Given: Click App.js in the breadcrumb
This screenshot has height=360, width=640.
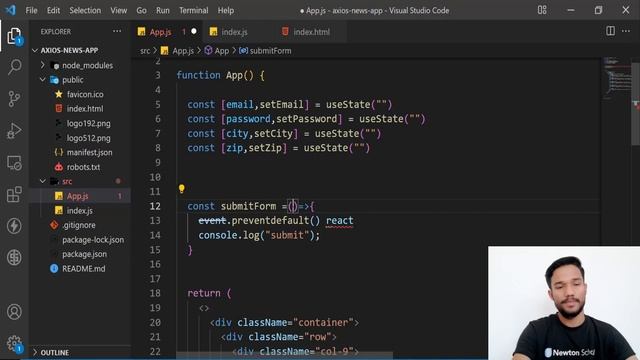Looking at the screenshot, I should click(x=183, y=51).
